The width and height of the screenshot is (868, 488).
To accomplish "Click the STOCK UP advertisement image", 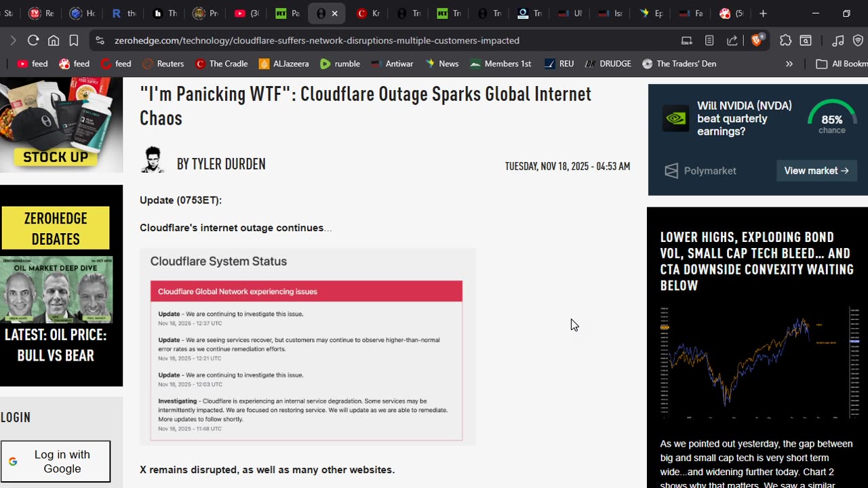I will click(x=61, y=124).
